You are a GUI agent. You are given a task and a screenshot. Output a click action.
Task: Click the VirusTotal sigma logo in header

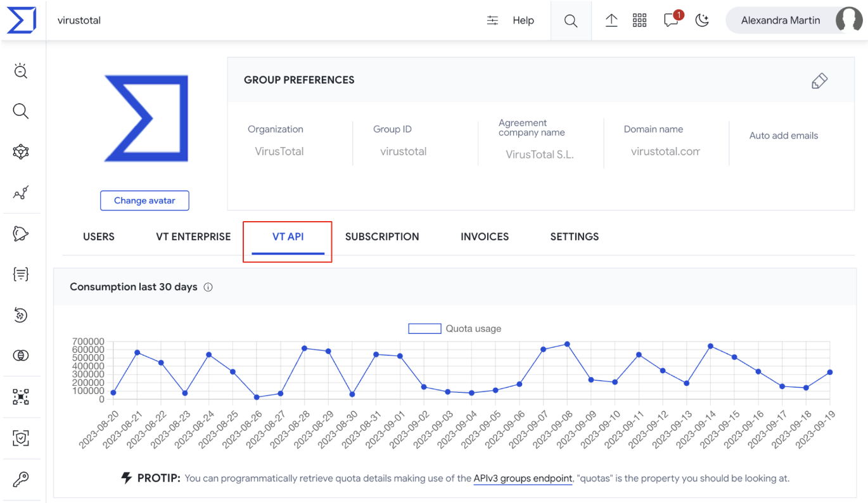click(x=21, y=20)
